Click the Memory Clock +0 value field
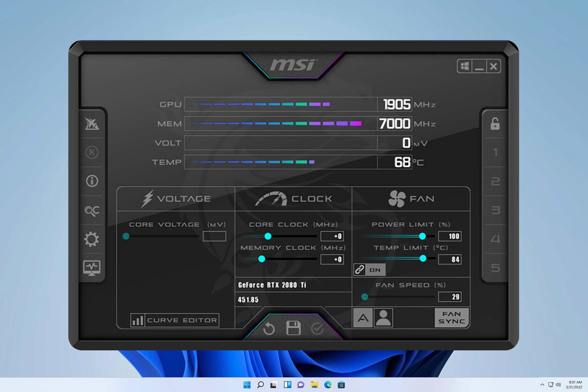Viewport: 588px width, 392px height. (x=332, y=259)
